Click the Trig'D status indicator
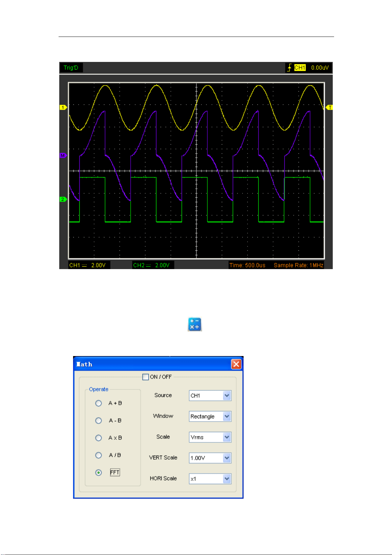 click(x=71, y=68)
